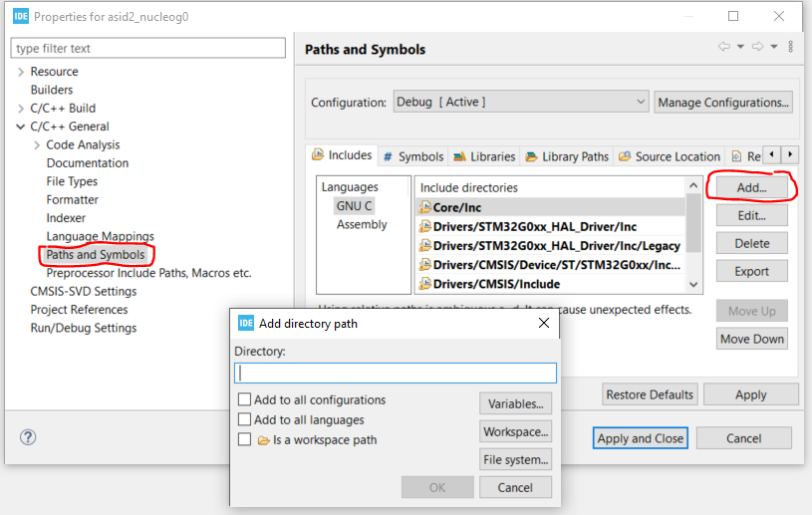The image size is (812, 515).
Task: Open the forward history dropdown arrow
Action: click(774, 47)
